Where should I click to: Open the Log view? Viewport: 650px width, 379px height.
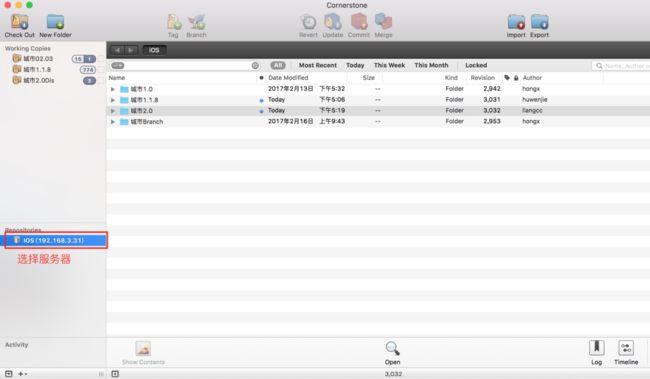pos(597,348)
